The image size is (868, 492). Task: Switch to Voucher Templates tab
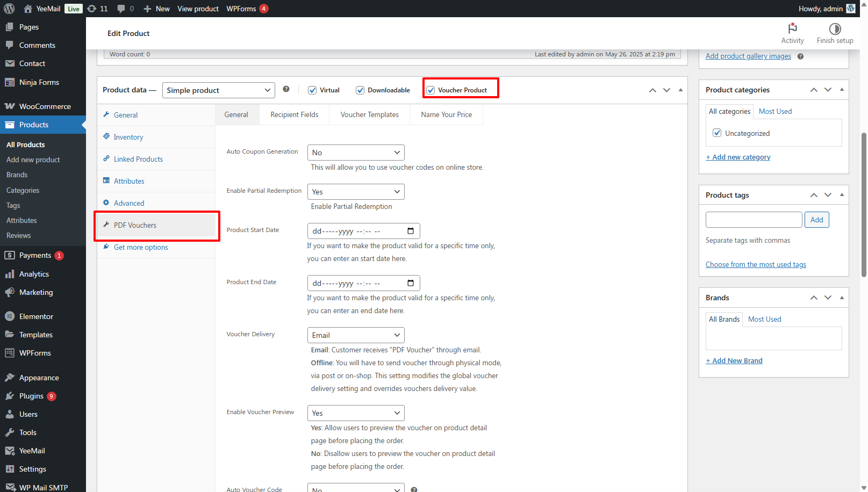point(370,114)
